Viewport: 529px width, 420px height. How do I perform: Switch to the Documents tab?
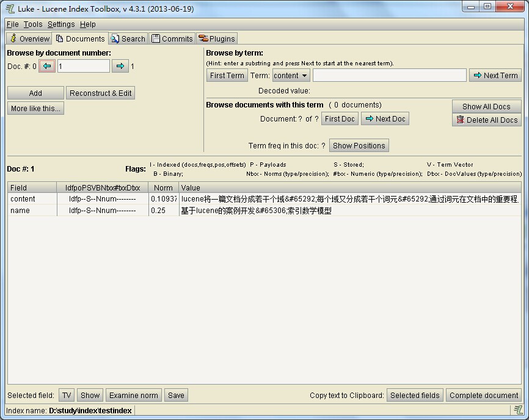pos(80,38)
